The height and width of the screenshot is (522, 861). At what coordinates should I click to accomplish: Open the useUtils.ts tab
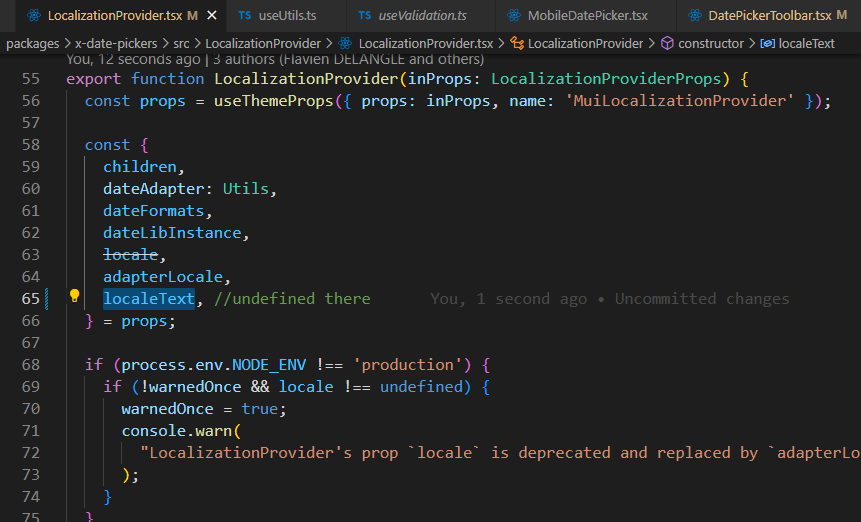pos(287,15)
